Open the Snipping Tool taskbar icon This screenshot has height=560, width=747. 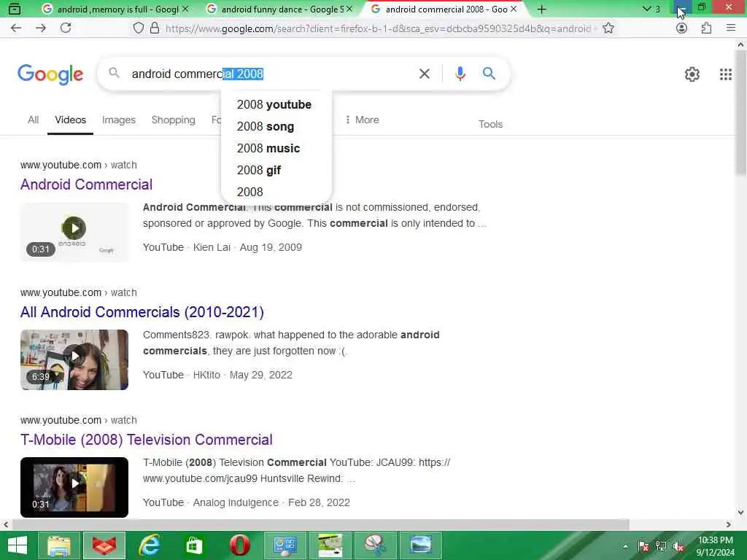[x=376, y=545]
